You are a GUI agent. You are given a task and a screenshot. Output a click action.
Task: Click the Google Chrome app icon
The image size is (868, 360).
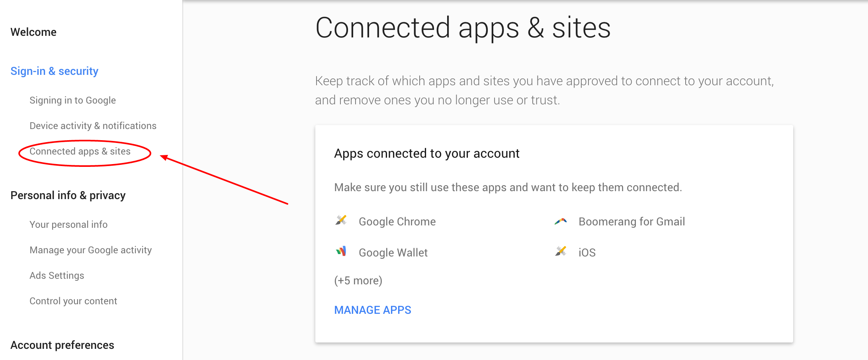[x=341, y=220]
